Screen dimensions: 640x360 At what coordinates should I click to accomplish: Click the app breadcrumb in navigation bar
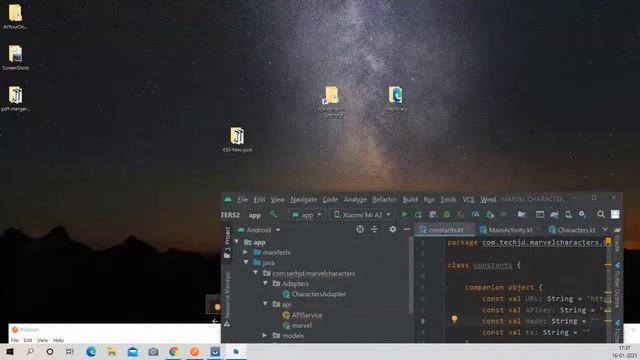point(255,215)
